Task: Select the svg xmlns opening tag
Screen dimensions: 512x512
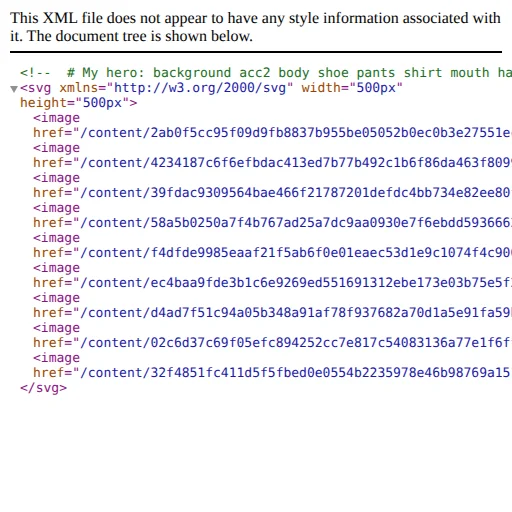Action: coord(211,95)
